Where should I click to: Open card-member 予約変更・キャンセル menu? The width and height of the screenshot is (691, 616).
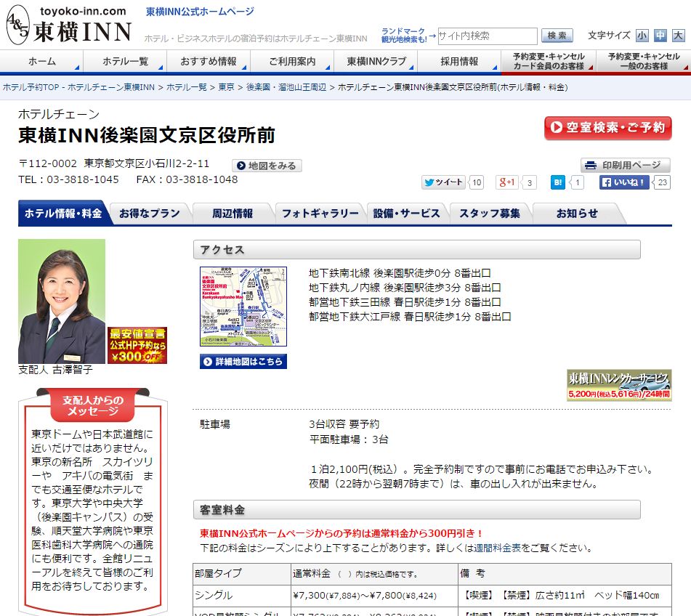549,61
